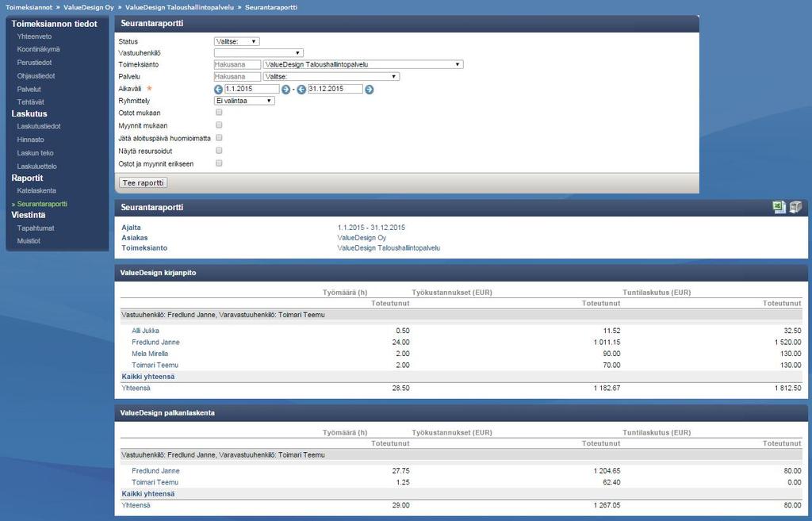Click Toimeksiannot breadcrumb link

point(29,7)
